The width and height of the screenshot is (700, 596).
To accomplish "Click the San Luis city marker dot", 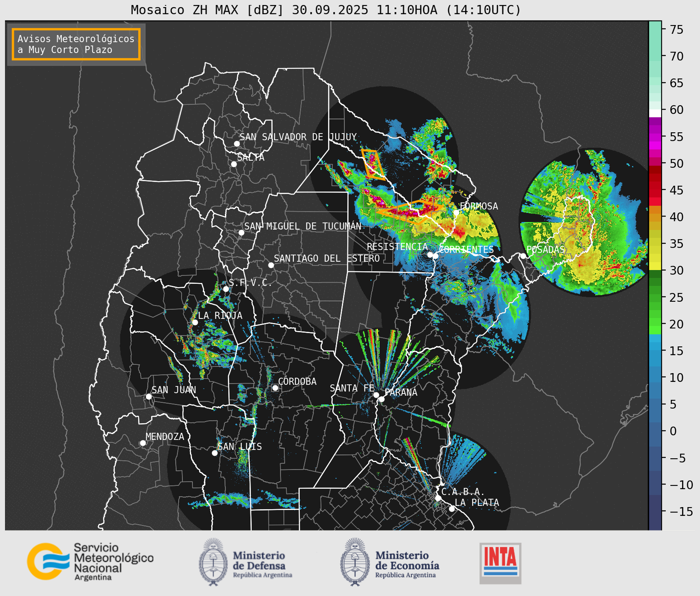I will click(x=215, y=453).
